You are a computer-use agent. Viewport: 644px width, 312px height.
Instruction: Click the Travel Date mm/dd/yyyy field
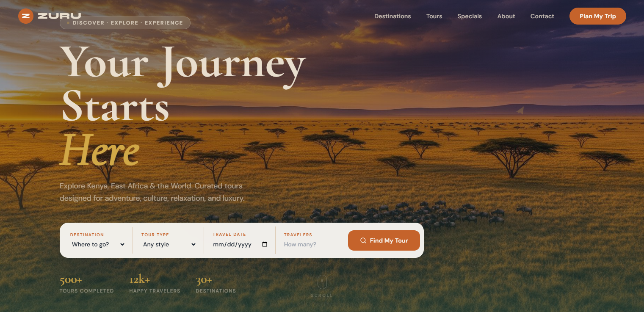[x=240, y=244]
